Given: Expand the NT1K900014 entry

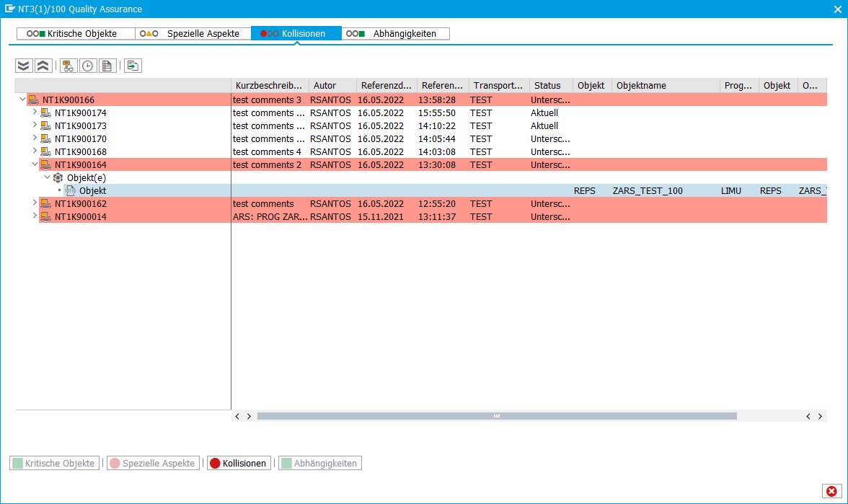Looking at the screenshot, I should point(34,216).
